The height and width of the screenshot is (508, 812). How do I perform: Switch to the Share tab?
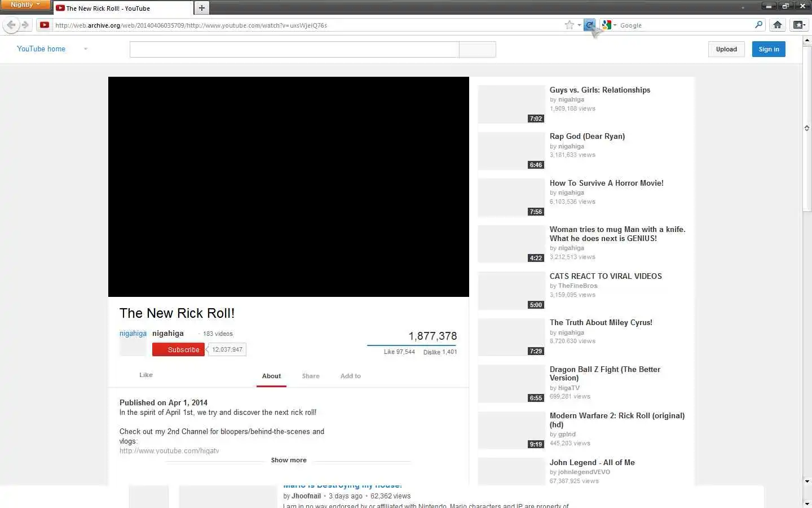click(x=311, y=376)
